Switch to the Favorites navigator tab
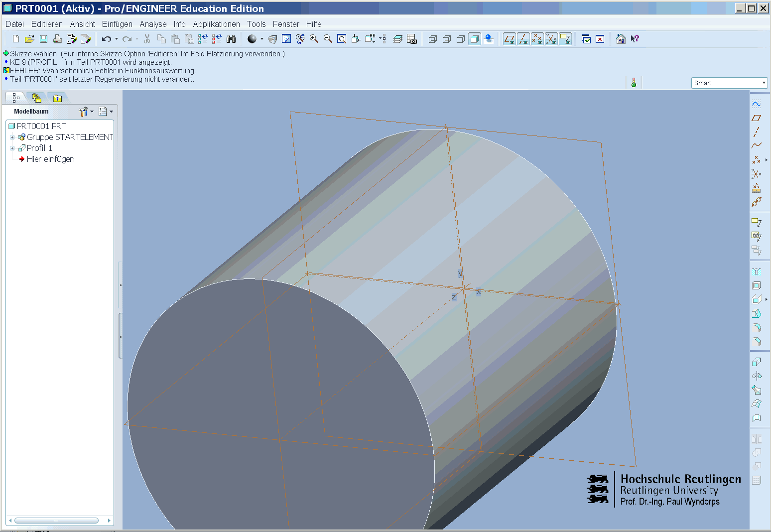 click(57, 98)
